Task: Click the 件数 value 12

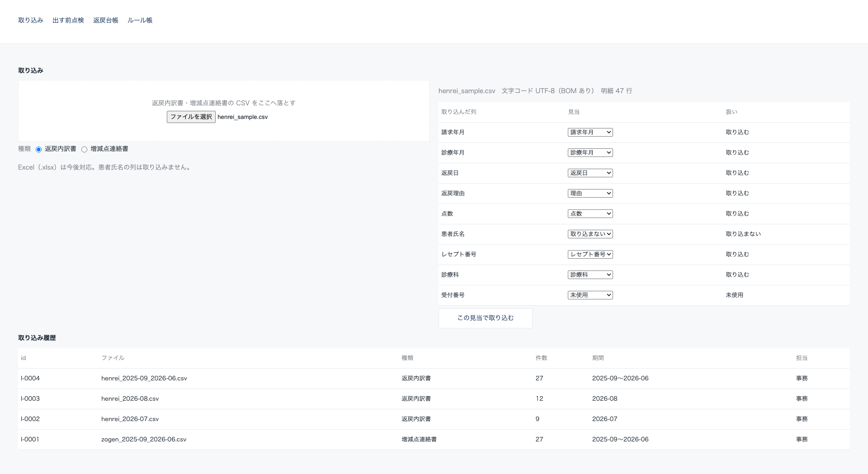Action: pyautogui.click(x=539, y=399)
